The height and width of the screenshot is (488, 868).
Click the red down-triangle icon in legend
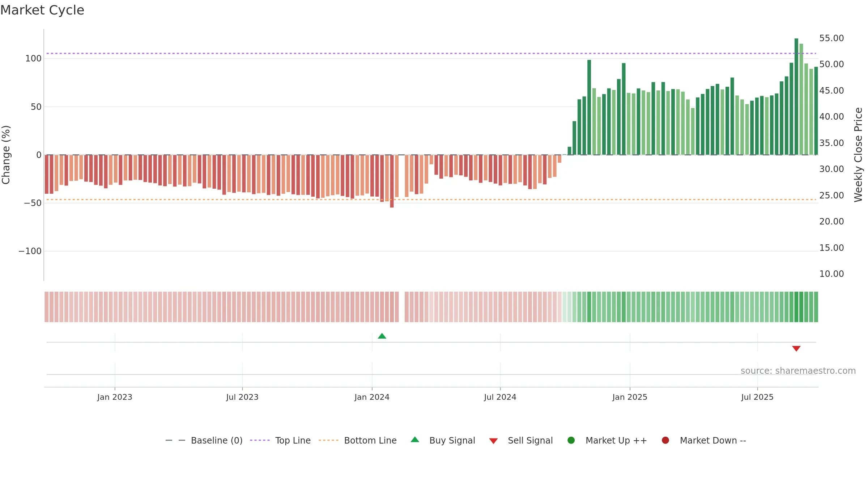pyautogui.click(x=493, y=441)
